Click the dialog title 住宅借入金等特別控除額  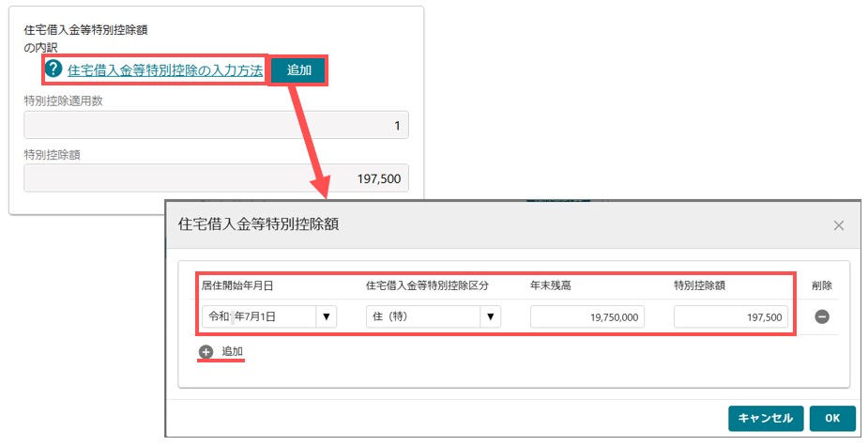point(258,223)
